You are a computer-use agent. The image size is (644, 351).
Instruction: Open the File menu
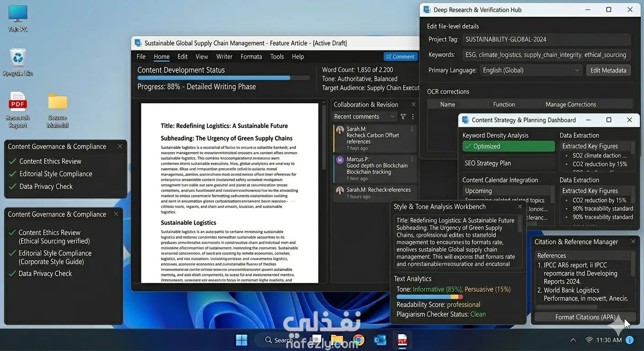pyautogui.click(x=141, y=57)
